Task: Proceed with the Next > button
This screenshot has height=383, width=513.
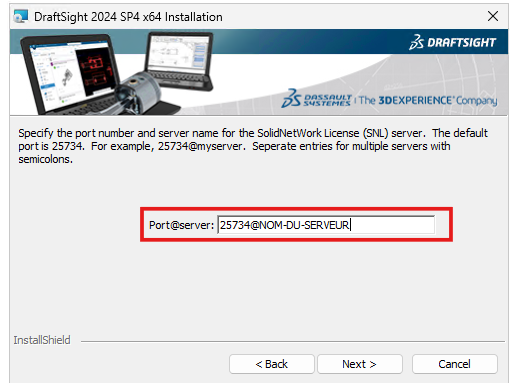Action: [x=360, y=364]
